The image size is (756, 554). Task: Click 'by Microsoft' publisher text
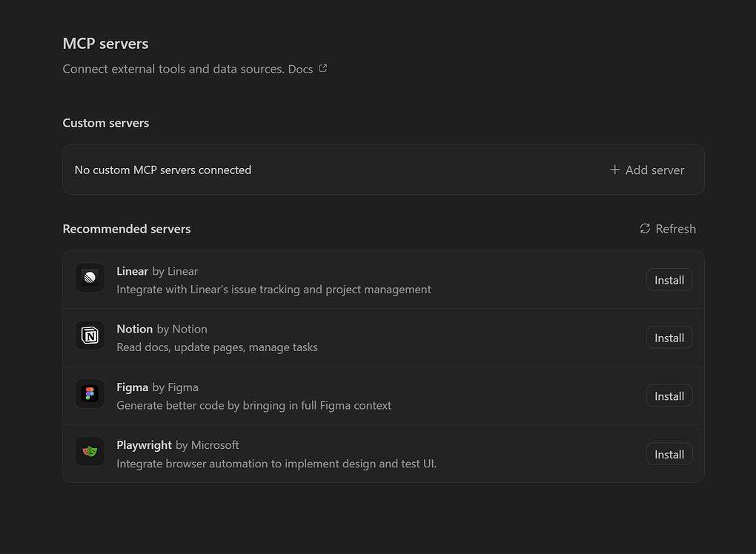208,445
